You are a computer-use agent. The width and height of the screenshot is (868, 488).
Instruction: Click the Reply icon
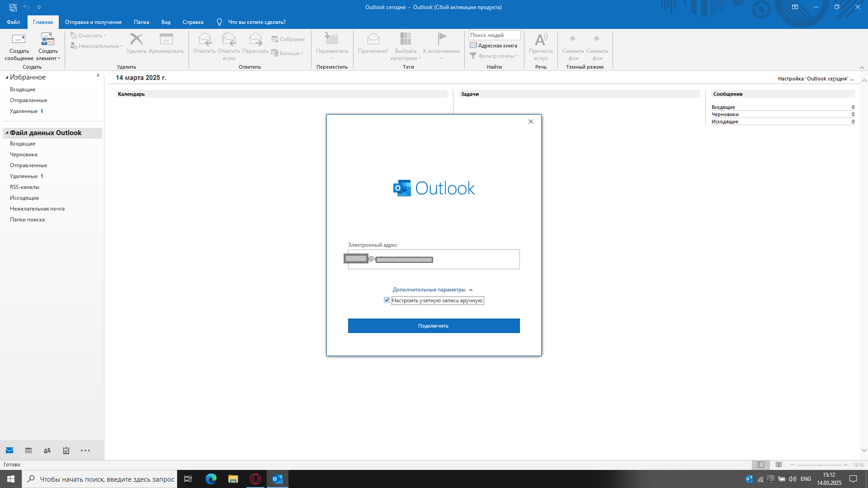click(x=205, y=39)
